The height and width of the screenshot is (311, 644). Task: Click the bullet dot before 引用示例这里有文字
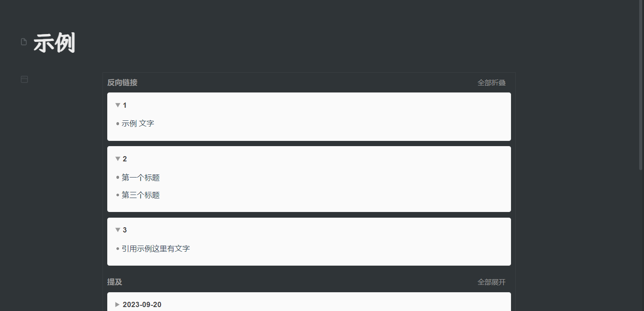[118, 249]
